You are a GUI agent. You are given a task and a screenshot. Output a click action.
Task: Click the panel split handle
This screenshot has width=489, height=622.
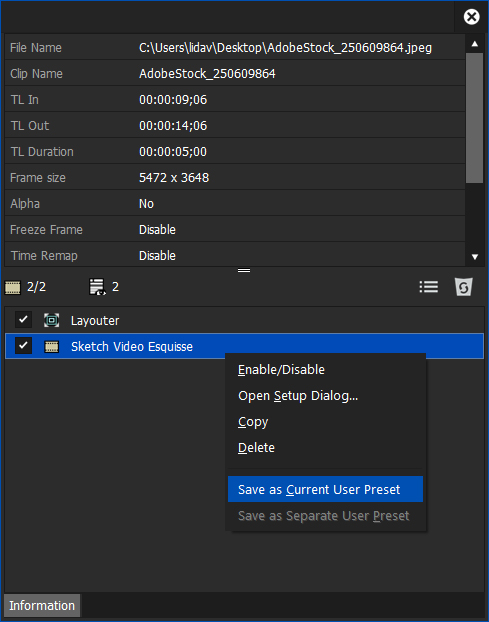pos(244,271)
